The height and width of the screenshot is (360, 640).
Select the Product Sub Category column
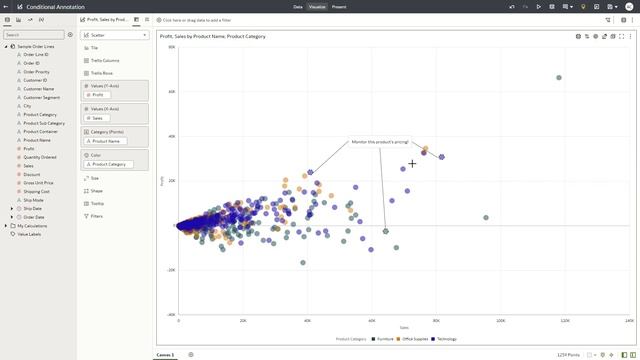44,123
